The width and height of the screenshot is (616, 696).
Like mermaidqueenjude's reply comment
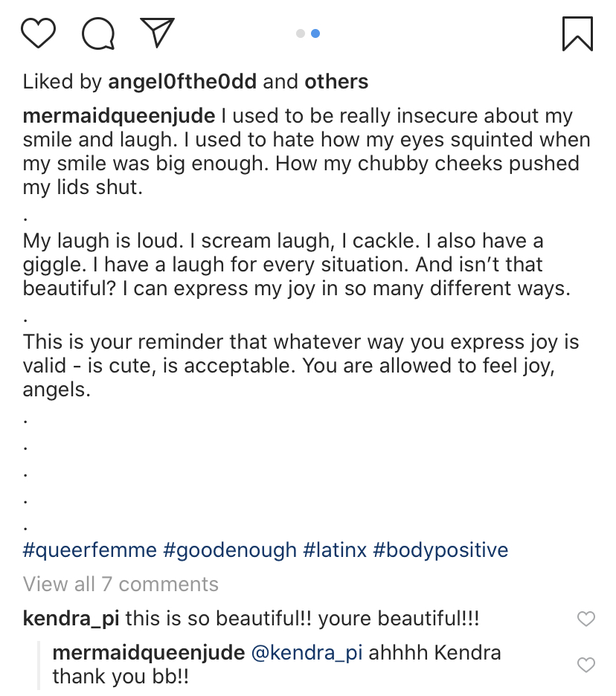pyautogui.click(x=586, y=665)
